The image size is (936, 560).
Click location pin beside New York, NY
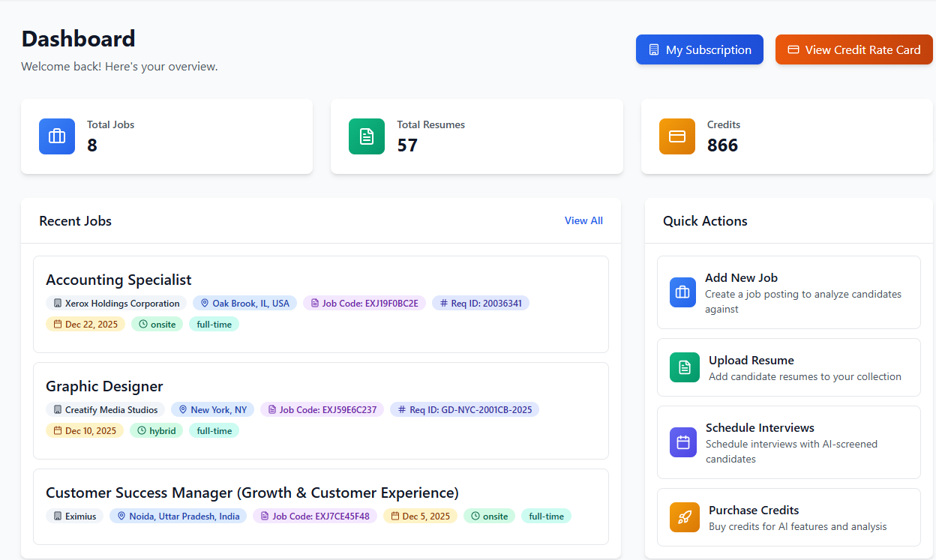tap(183, 410)
